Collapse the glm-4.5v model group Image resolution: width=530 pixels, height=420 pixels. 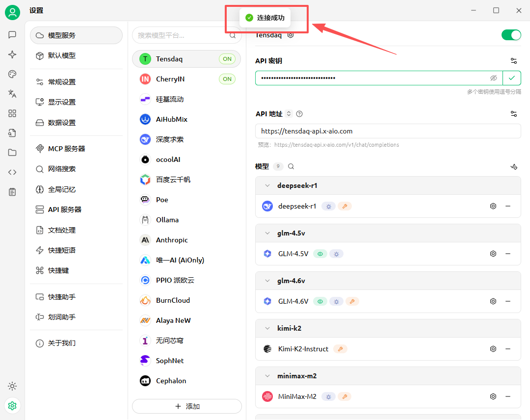pyautogui.click(x=267, y=233)
